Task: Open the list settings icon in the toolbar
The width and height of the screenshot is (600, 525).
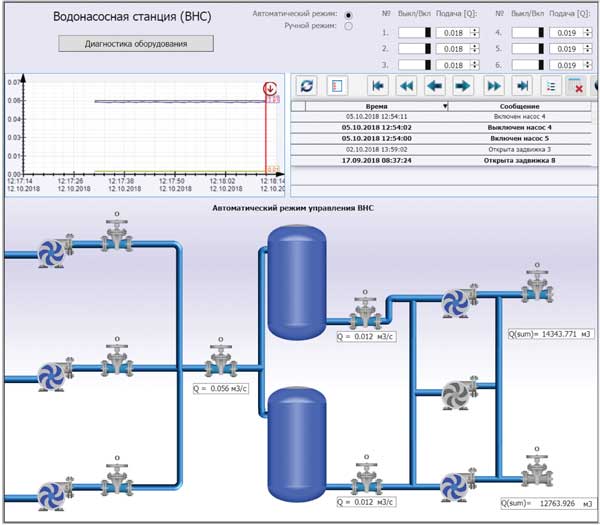Action: tap(551, 86)
